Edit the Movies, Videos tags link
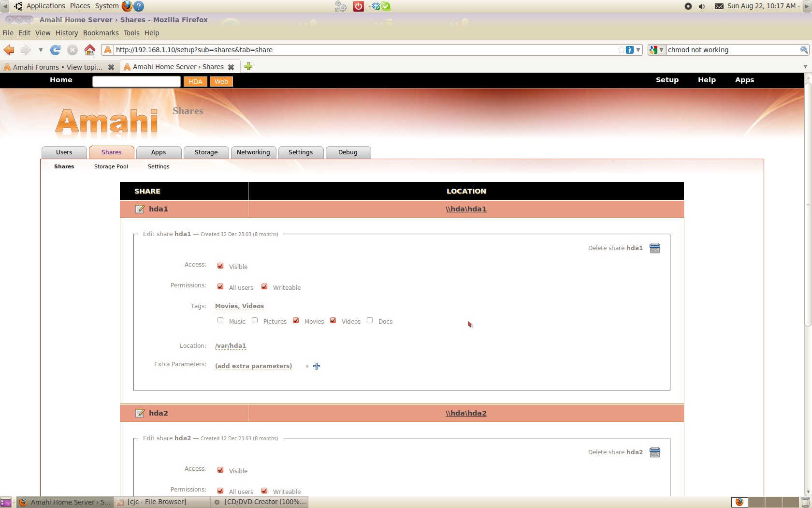Screen dimensions: 812x508 [x=240, y=306]
